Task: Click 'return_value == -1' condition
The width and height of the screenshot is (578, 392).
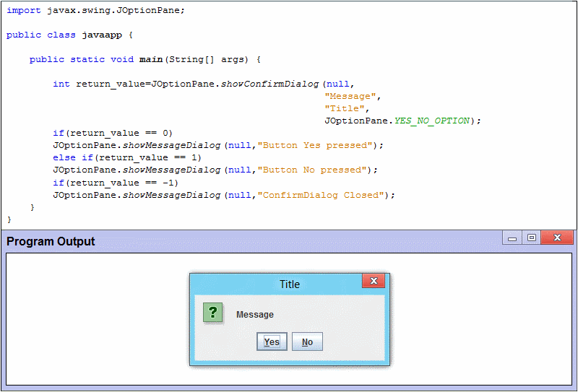Action: point(122,183)
